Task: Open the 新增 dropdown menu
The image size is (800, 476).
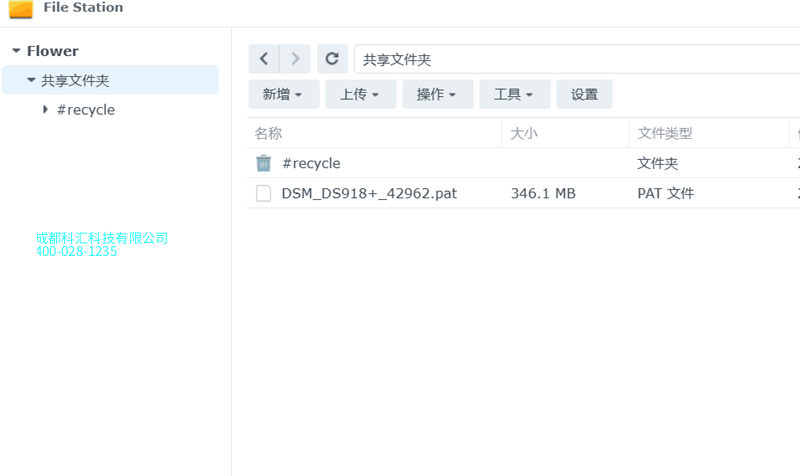Action: click(284, 94)
